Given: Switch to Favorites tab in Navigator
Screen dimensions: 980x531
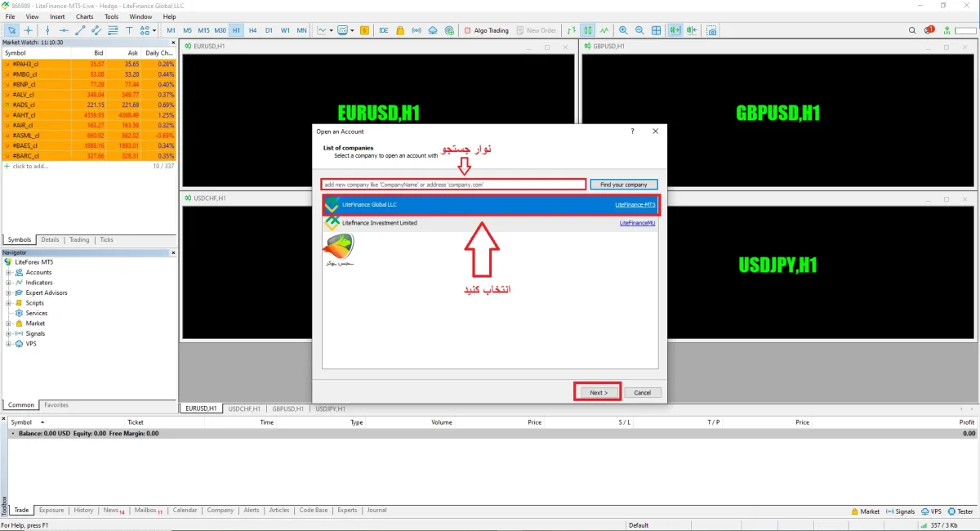Looking at the screenshot, I should [56, 405].
